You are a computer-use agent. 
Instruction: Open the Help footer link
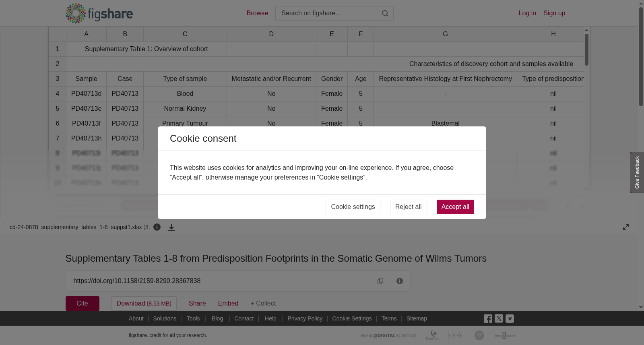point(270,318)
